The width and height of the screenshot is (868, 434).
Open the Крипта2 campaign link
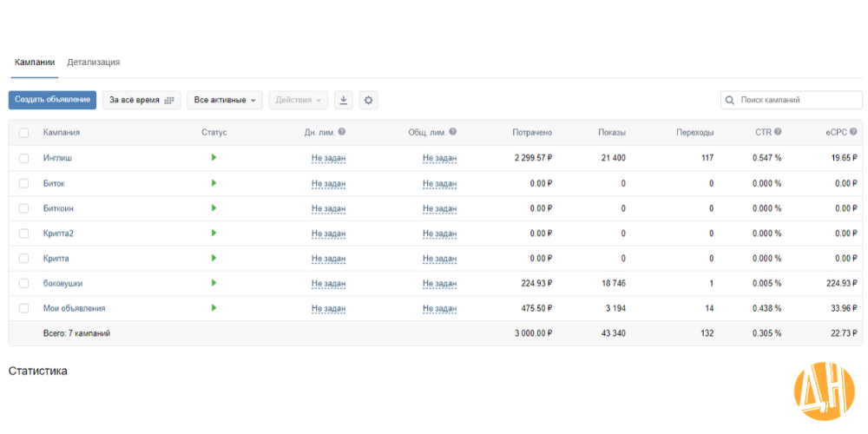coord(58,233)
